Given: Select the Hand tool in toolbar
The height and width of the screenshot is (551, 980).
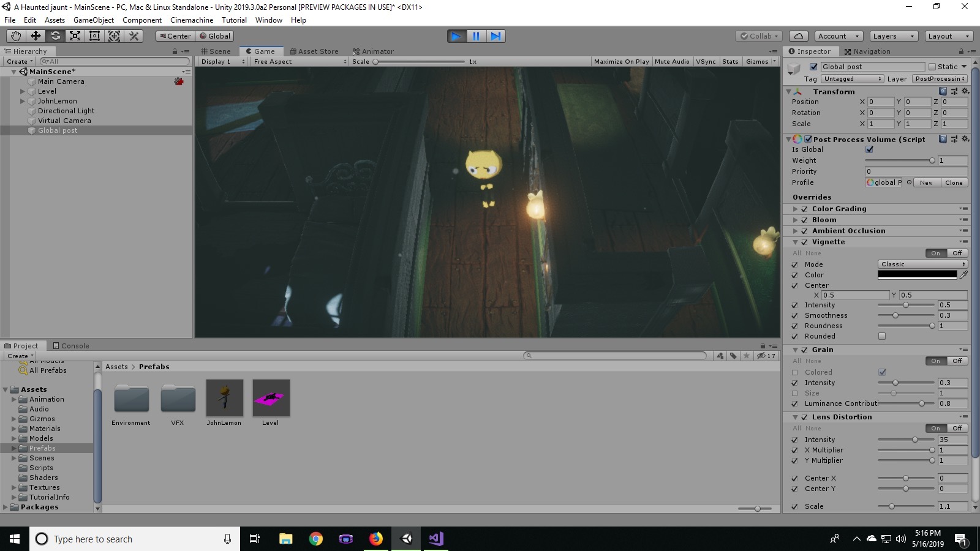Looking at the screenshot, I should [x=16, y=36].
